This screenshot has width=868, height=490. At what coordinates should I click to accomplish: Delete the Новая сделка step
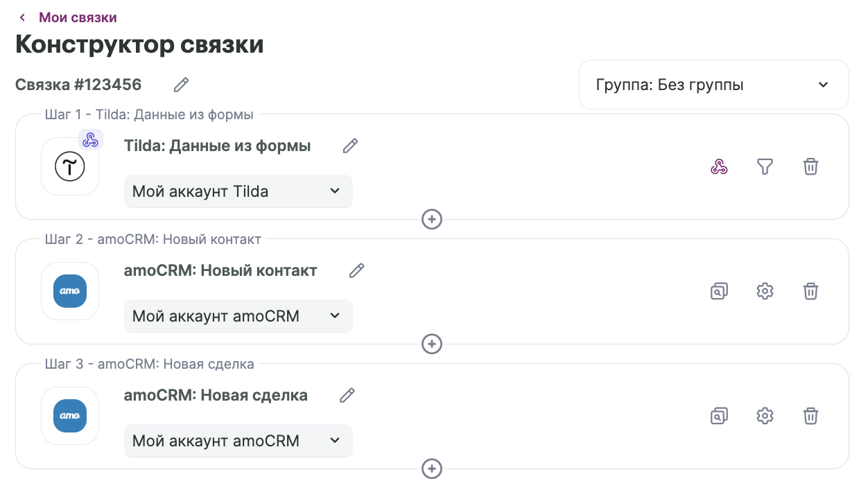click(x=810, y=416)
